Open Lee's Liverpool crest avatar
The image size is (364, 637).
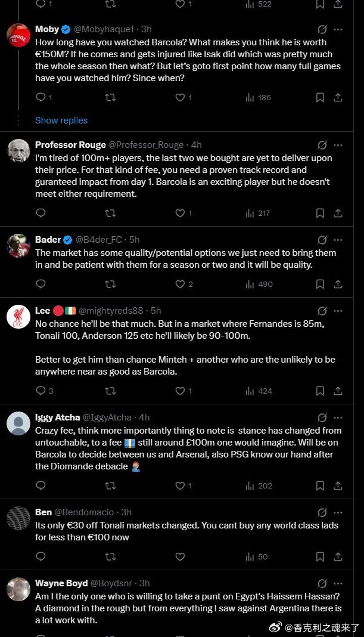click(x=18, y=317)
